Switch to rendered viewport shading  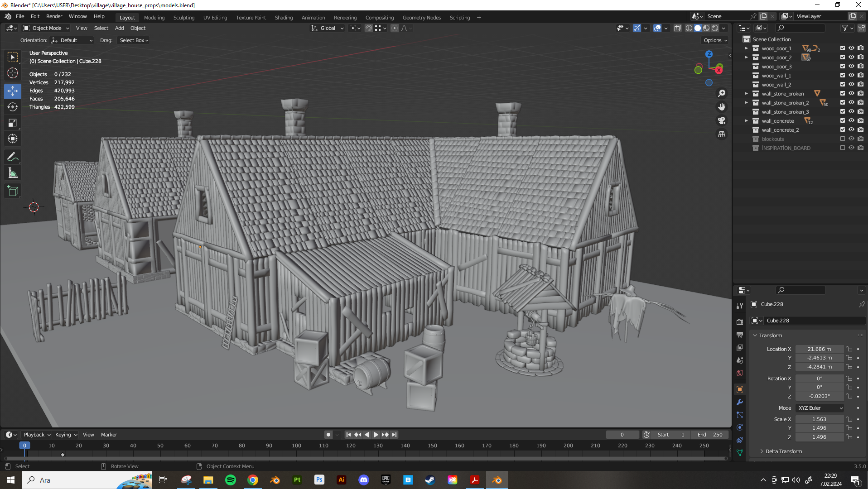pyautogui.click(x=715, y=28)
